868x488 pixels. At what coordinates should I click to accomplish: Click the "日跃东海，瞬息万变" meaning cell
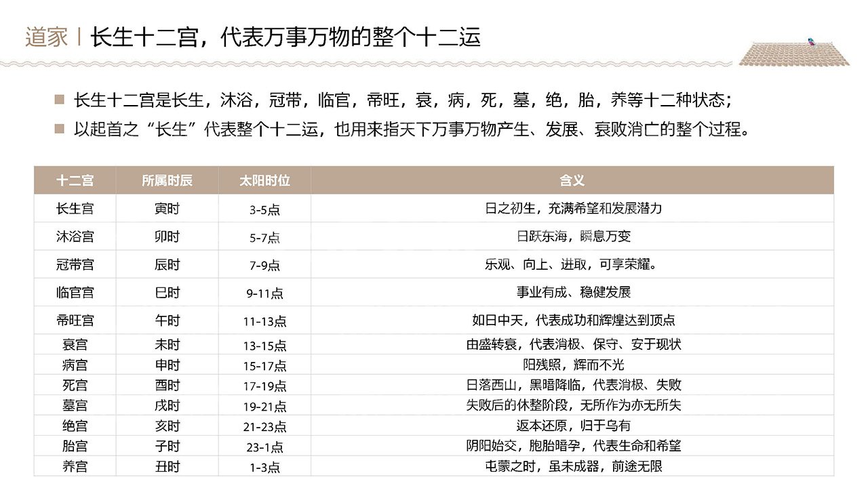click(x=573, y=237)
